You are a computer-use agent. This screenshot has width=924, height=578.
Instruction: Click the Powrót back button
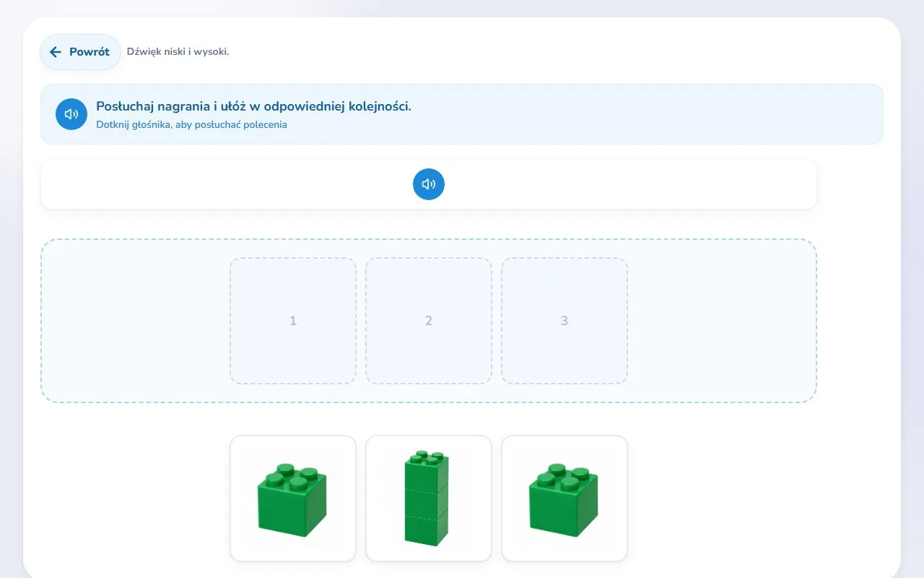click(80, 52)
